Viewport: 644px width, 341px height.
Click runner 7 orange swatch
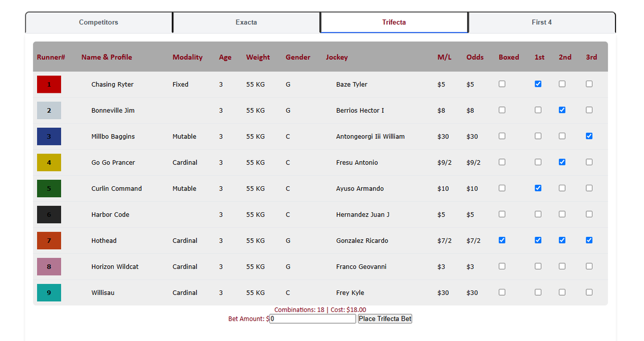49,241
